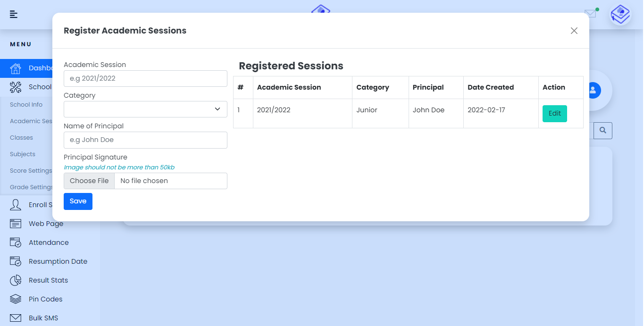This screenshot has width=644, height=326.
Task: Click the profile avatar logo
Action: click(x=620, y=15)
